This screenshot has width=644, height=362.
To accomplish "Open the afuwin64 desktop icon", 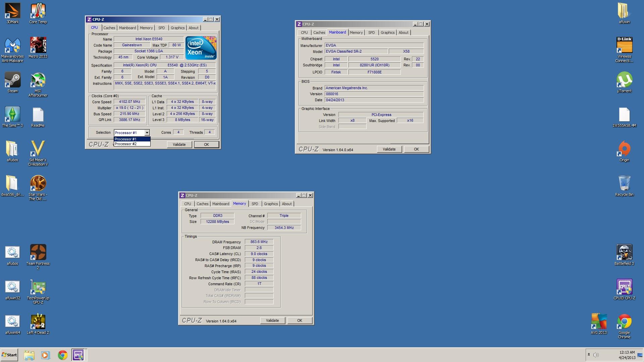I will tap(12, 324).
